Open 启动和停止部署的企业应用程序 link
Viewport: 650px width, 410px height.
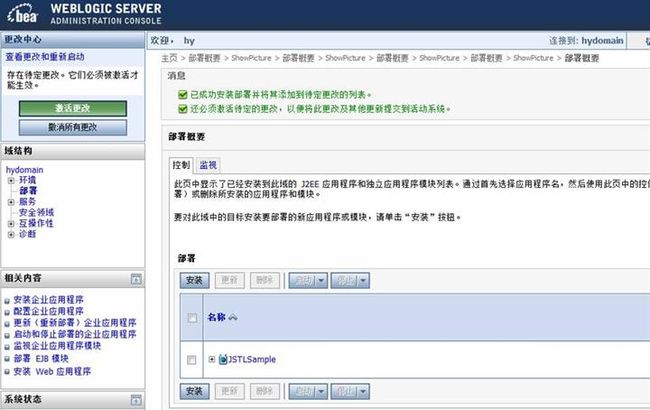point(75,334)
